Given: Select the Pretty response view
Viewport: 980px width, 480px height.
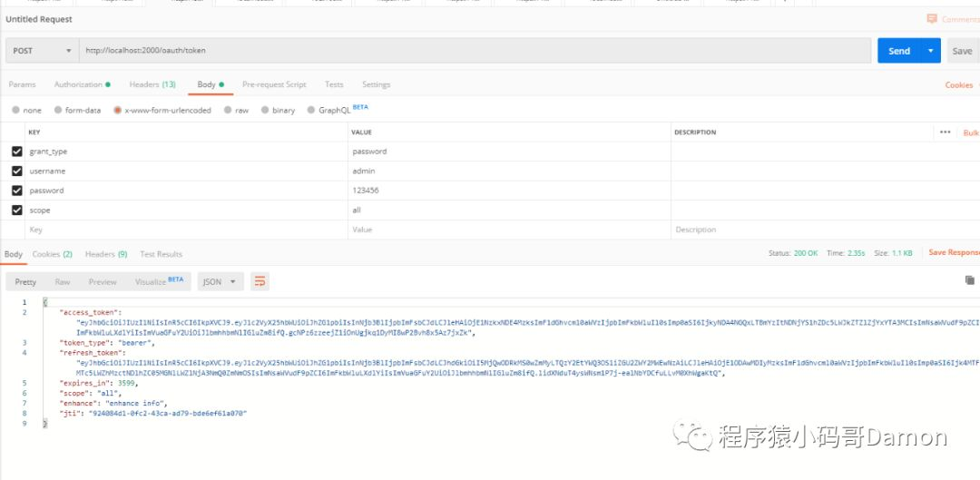Looking at the screenshot, I should click(25, 282).
